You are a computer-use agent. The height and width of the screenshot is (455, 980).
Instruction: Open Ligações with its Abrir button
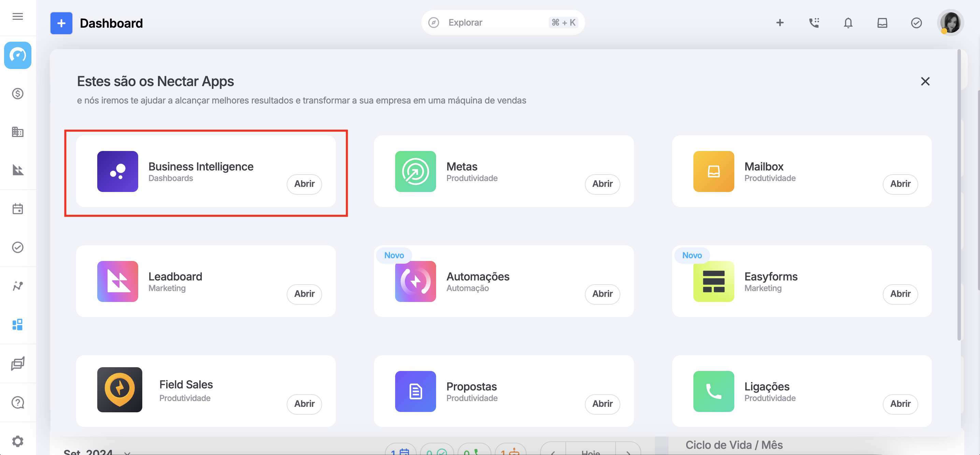pos(900,404)
